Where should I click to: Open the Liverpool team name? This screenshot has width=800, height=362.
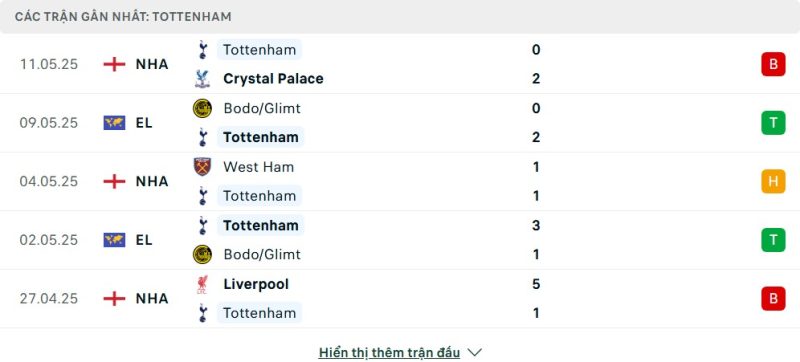tap(256, 285)
